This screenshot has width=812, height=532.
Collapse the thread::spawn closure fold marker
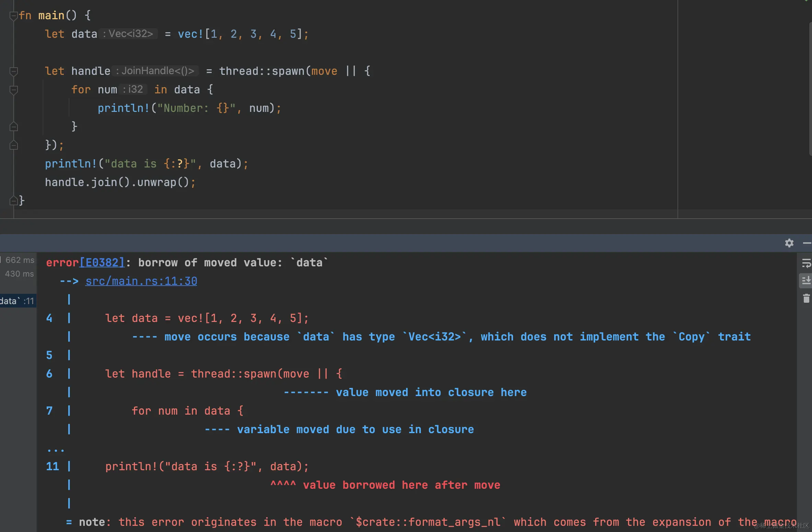click(x=13, y=71)
